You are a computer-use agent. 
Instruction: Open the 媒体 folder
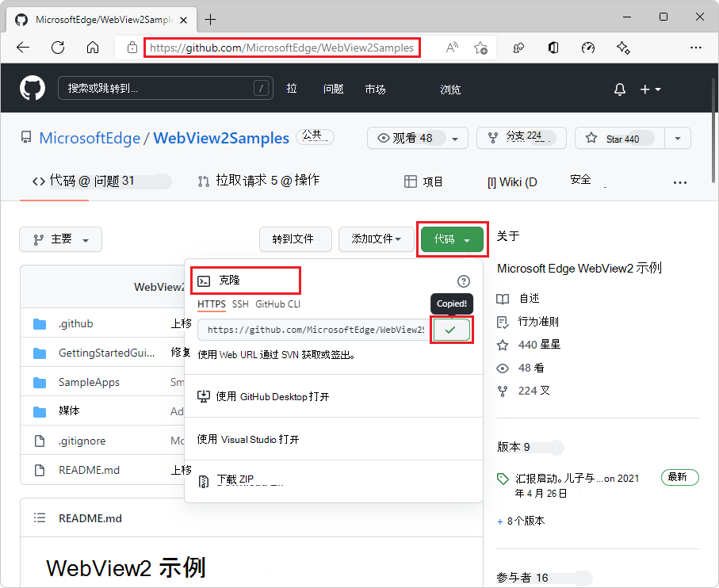69,410
